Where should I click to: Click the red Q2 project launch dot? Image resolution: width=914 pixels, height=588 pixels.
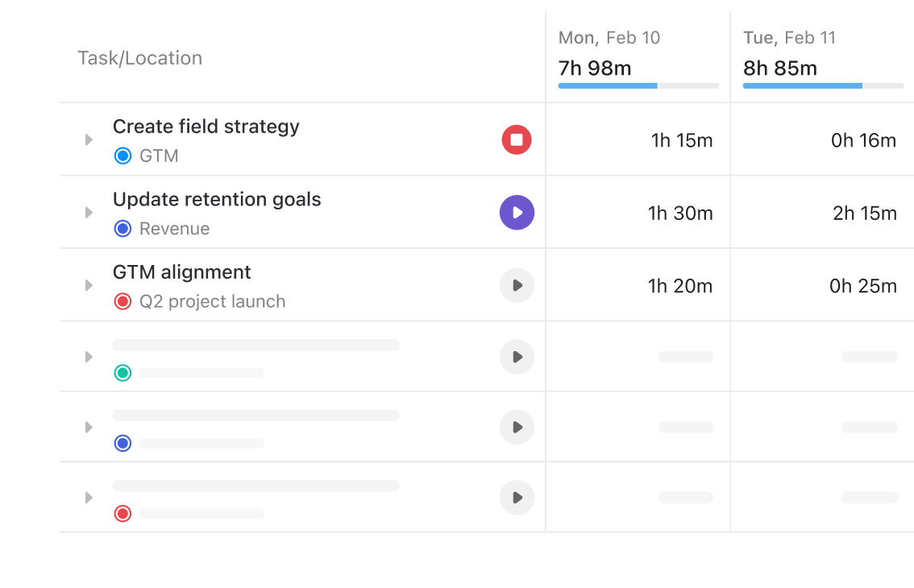click(x=123, y=302)
